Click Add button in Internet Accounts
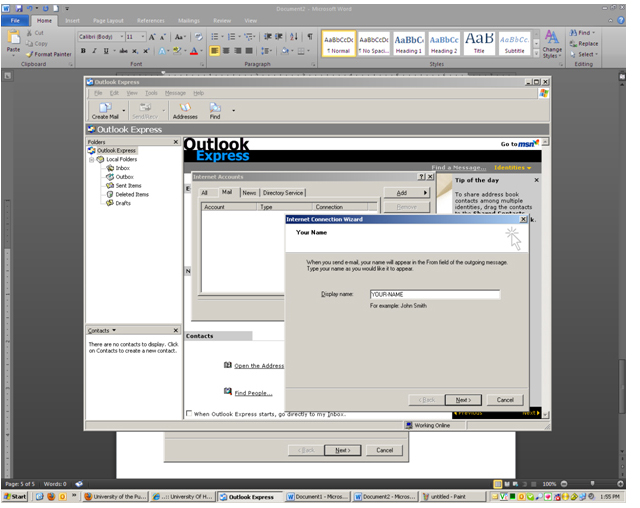640x508 pixels. [x=407, y=193]
